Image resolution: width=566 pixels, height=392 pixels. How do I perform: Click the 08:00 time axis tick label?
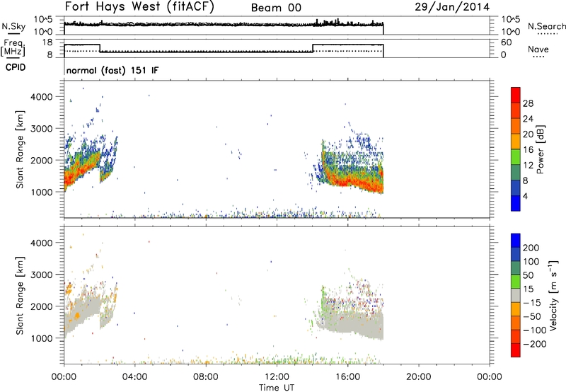(x=206, y=377)
